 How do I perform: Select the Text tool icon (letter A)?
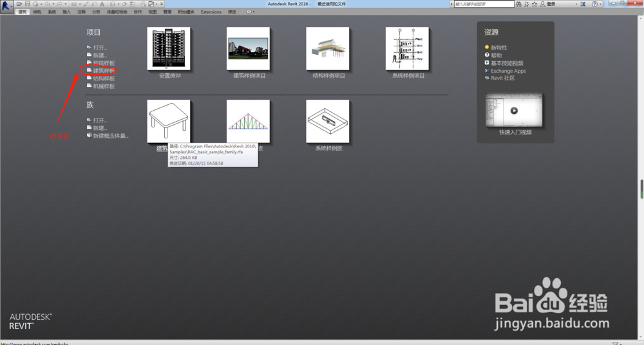pyautogui.click(x=102, y=4)
